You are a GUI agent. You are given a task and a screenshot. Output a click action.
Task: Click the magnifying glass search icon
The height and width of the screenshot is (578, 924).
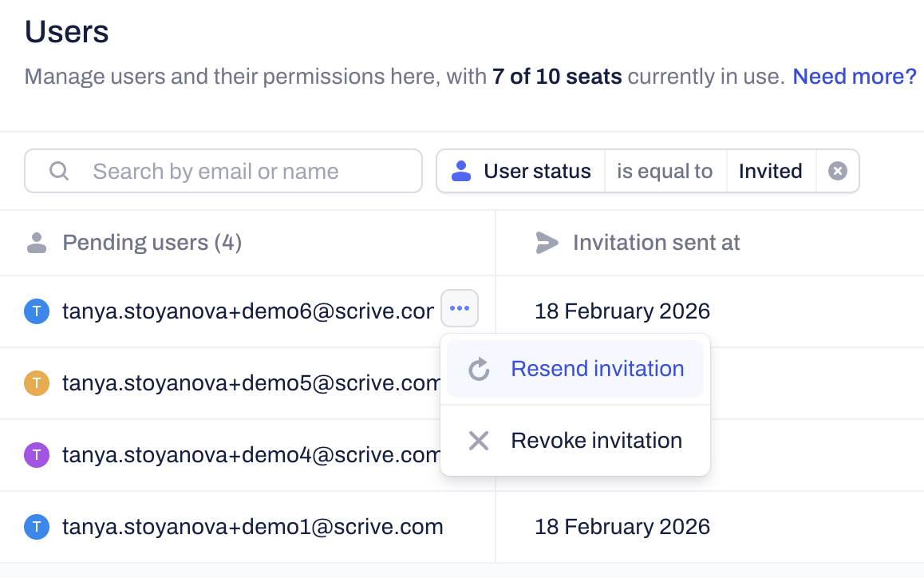pyautogui.click(x=59, y=171)
